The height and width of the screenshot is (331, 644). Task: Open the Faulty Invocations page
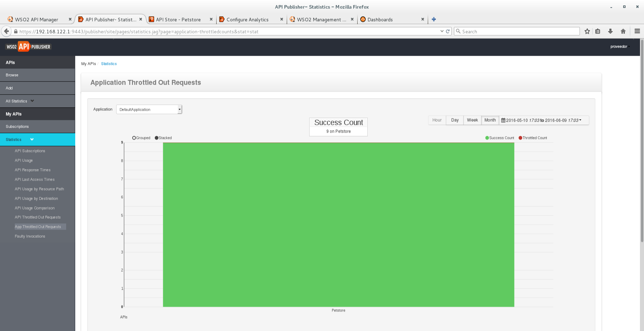tap(30, 236)
